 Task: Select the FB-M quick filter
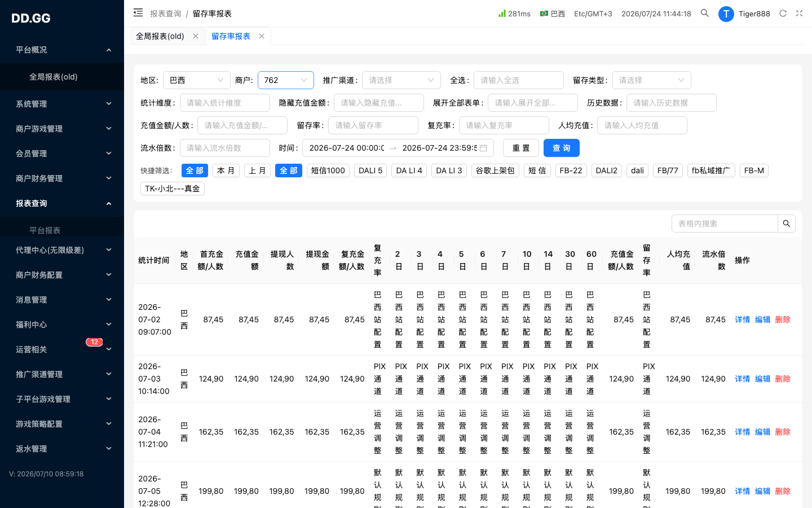(754, 170)
